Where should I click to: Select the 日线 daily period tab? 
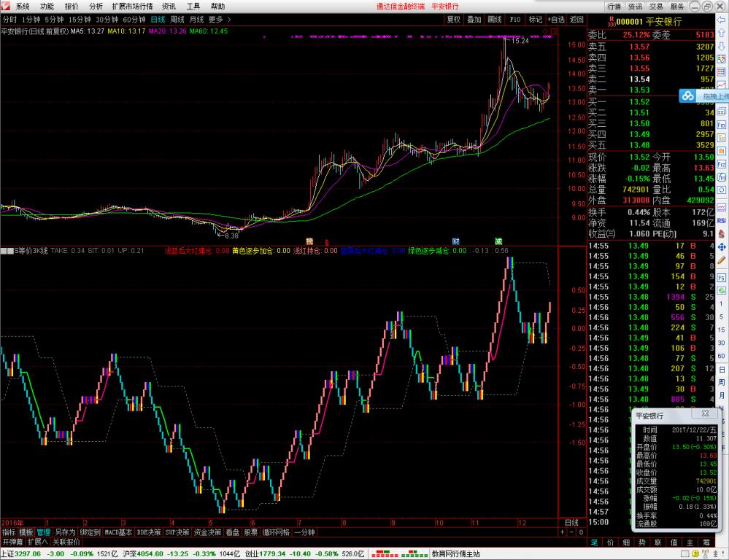click(x=158, y=20)
